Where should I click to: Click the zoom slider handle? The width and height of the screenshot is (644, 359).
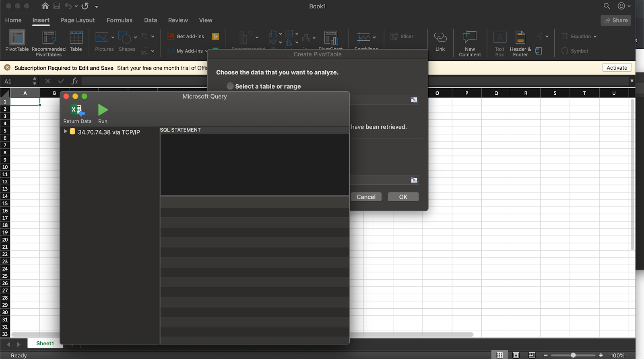point(573,355)
